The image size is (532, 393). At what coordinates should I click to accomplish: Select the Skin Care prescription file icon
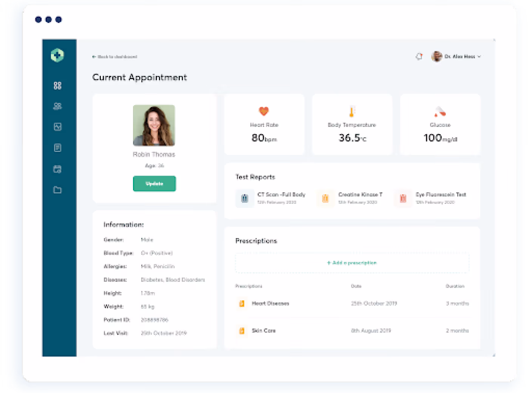tap(242, 330)
